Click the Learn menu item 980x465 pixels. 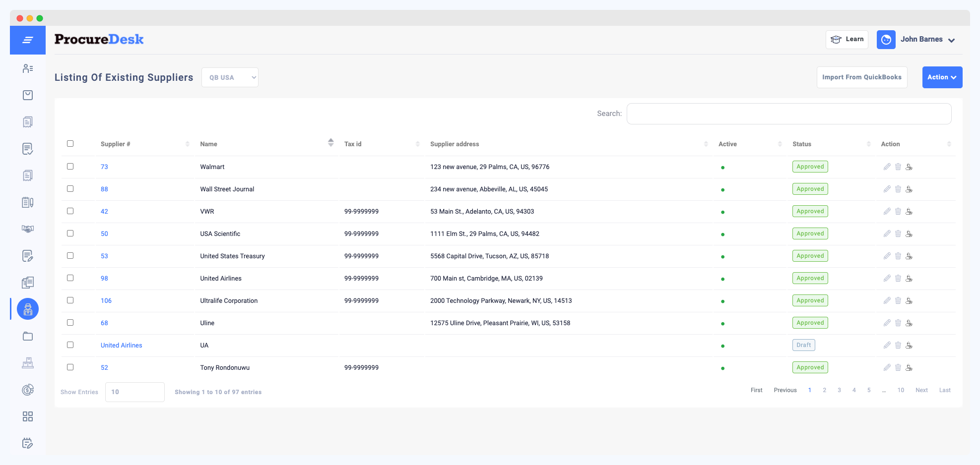[847, 39]
